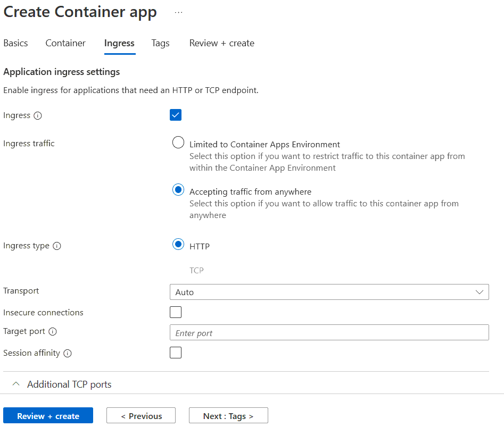Click the info icon beside Ingress
The height and width of the screenshot is (427, 504).
39,115
